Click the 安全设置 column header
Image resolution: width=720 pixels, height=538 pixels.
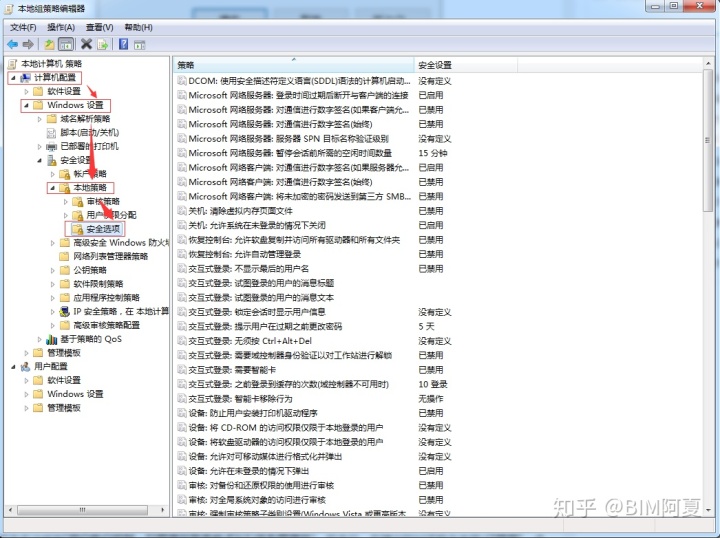pos(466,65)
